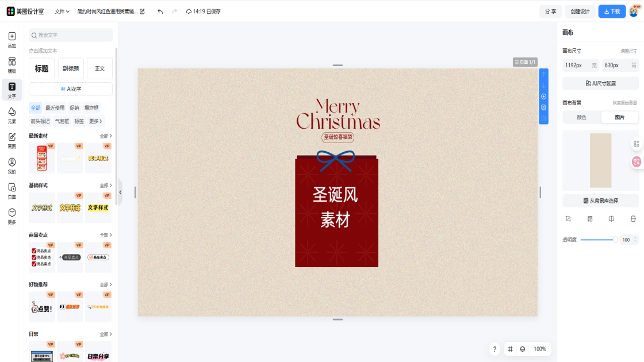644x362 pixels.
Task: Click duplicate page icon on blue toolbar
Action: click(x=543, y=107)
